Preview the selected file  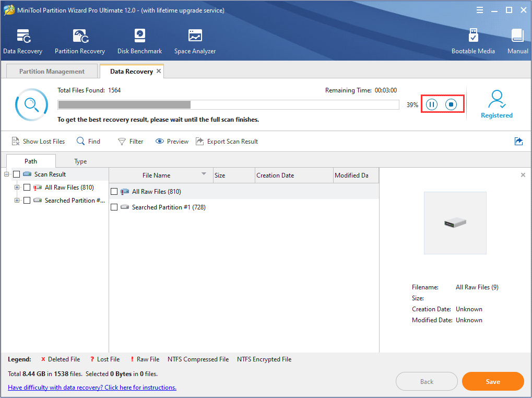pos(172,142)
